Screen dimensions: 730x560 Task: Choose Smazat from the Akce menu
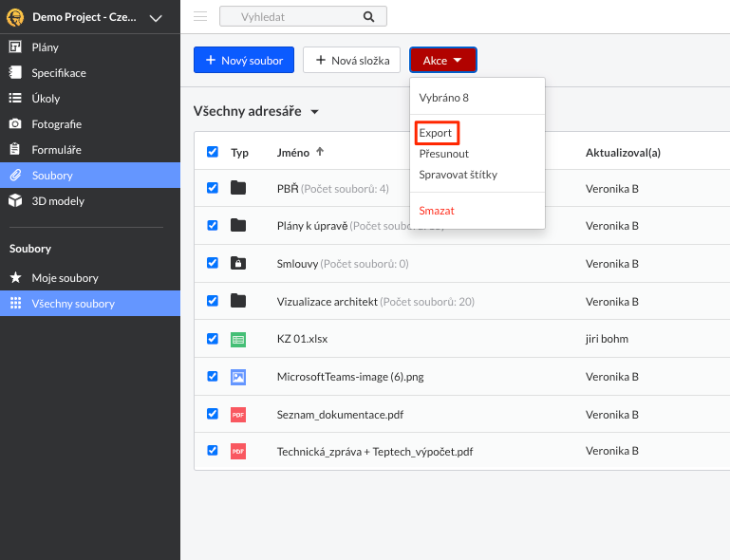tap(437, 211)
